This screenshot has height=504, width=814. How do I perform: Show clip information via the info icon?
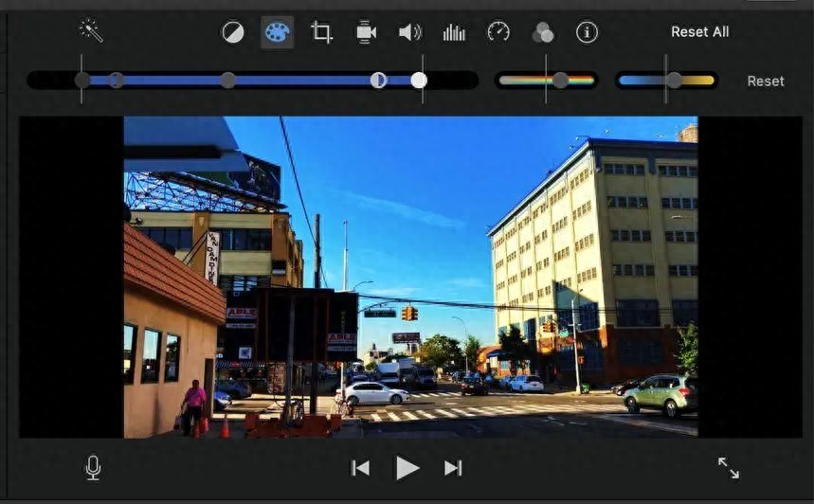[x=588, y=32]
